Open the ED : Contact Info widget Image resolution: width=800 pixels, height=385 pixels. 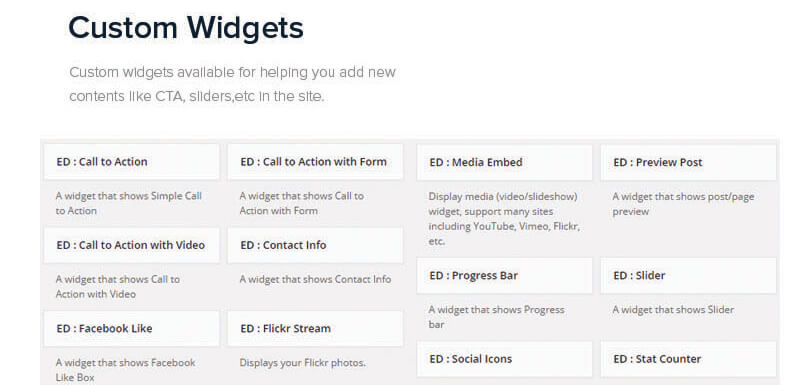315,245
